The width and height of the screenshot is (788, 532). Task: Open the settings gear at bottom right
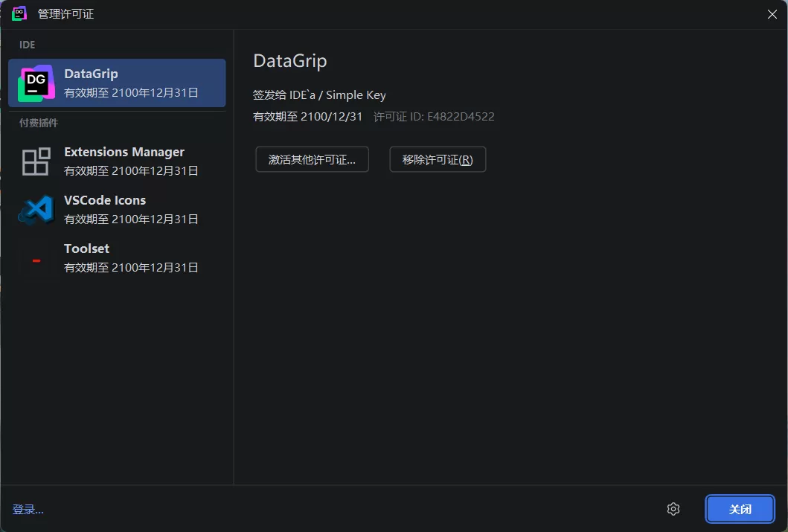673,509
